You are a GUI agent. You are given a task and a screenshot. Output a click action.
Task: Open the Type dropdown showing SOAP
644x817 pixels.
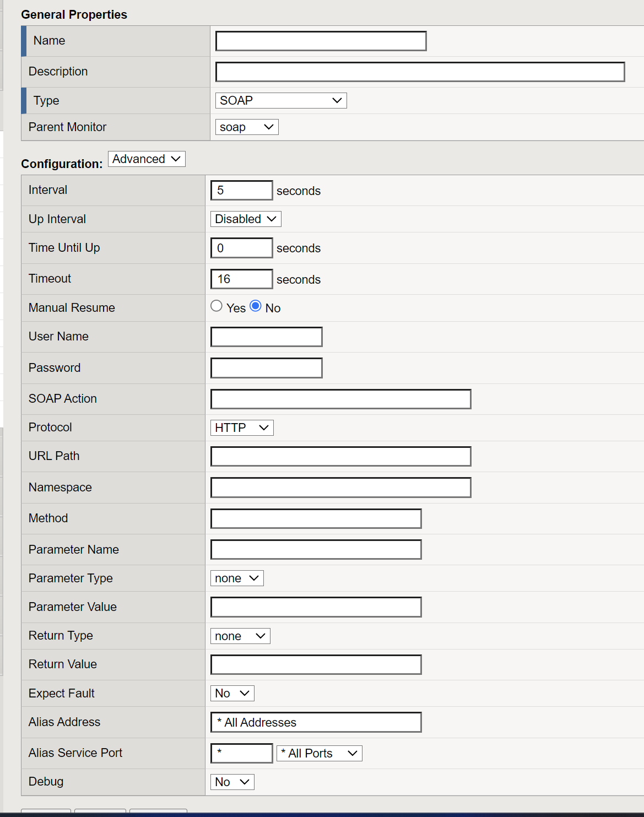pos(280,101)
